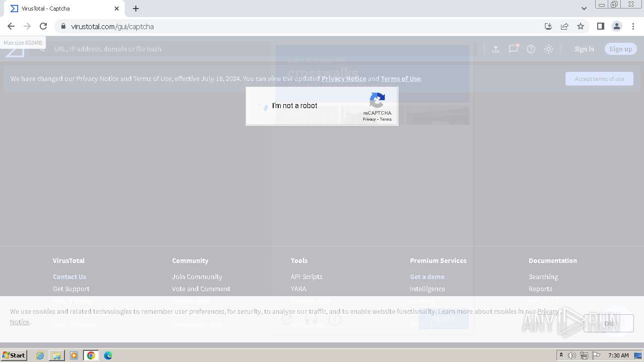Click the share page icon
Screen dimensions: 644x362
click(565, 26)
